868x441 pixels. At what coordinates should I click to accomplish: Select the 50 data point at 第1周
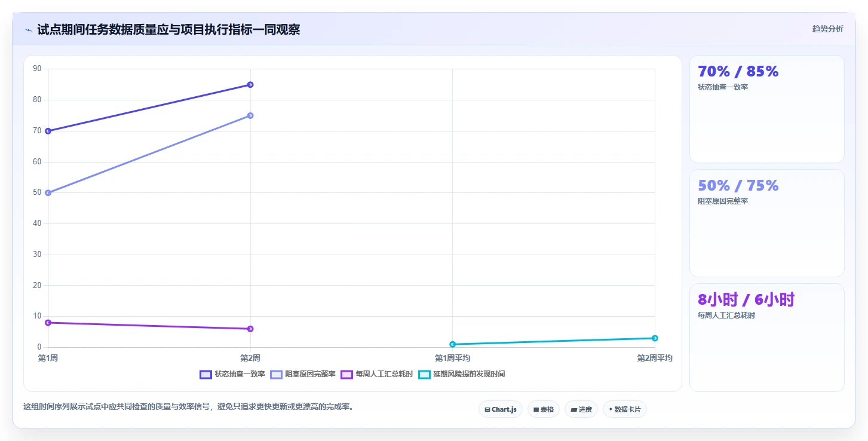[x=48, y=192]
